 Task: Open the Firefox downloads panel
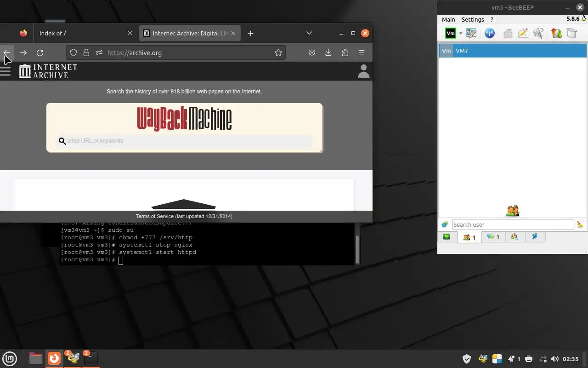[x=328, y=52]
